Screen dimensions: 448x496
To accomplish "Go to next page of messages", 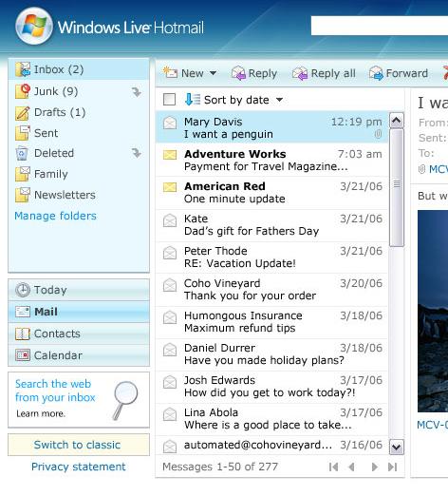I will click(374, 467).
